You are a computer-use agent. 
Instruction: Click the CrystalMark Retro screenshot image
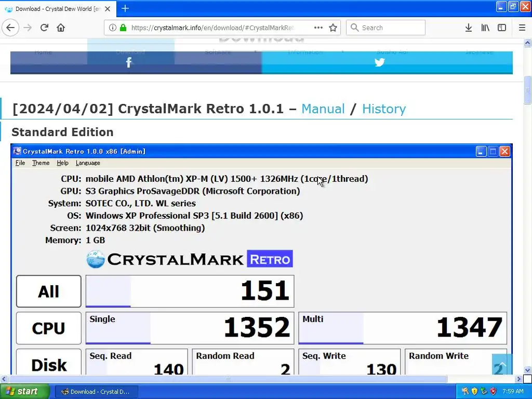[261, 259]
